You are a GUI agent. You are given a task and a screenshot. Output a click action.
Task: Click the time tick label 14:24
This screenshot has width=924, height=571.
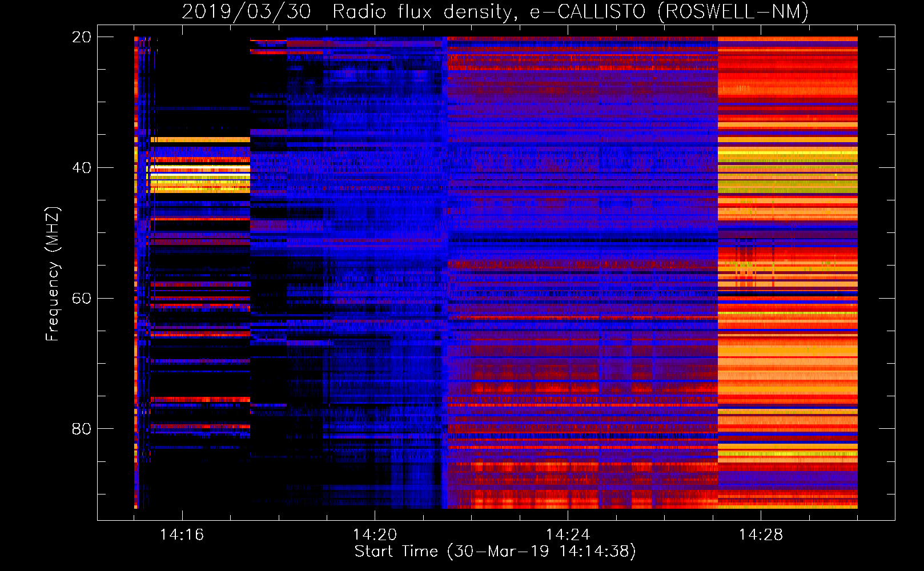point(568,535)
